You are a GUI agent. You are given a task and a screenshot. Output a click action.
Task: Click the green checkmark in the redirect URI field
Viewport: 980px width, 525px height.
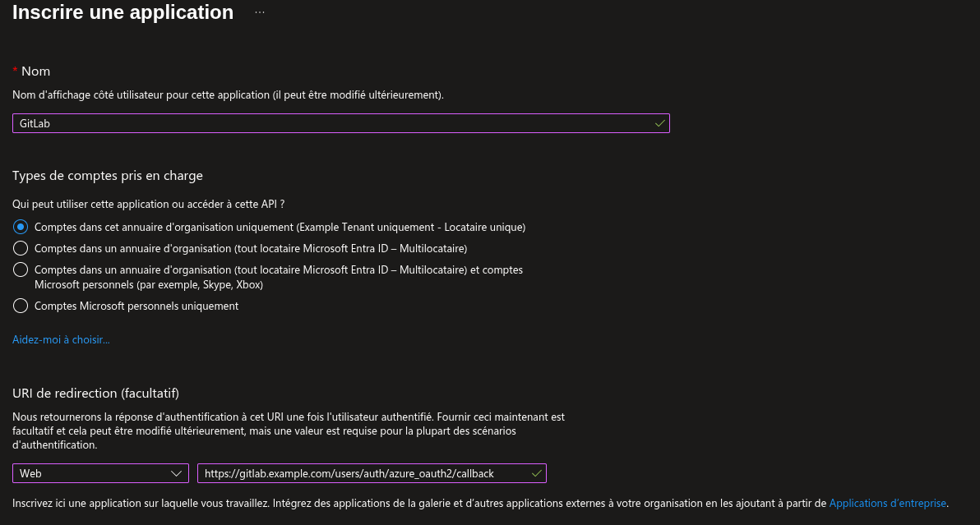point(536,473)
